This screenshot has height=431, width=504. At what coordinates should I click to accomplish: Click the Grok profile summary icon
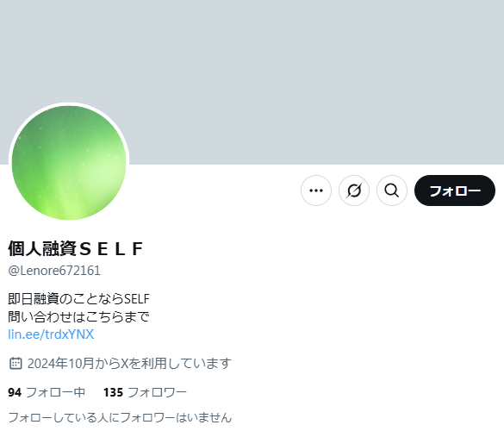pyautogui.click(x=354, y=191)
